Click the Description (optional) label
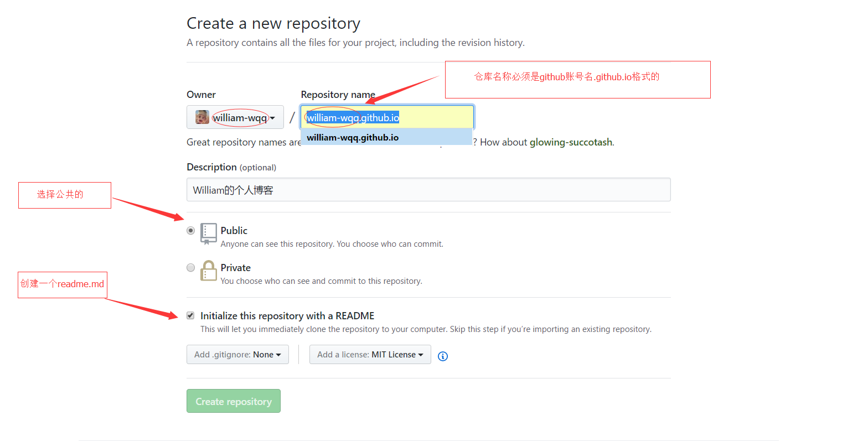This screenshot has width=868, height=441. click(x=231, y=167)
